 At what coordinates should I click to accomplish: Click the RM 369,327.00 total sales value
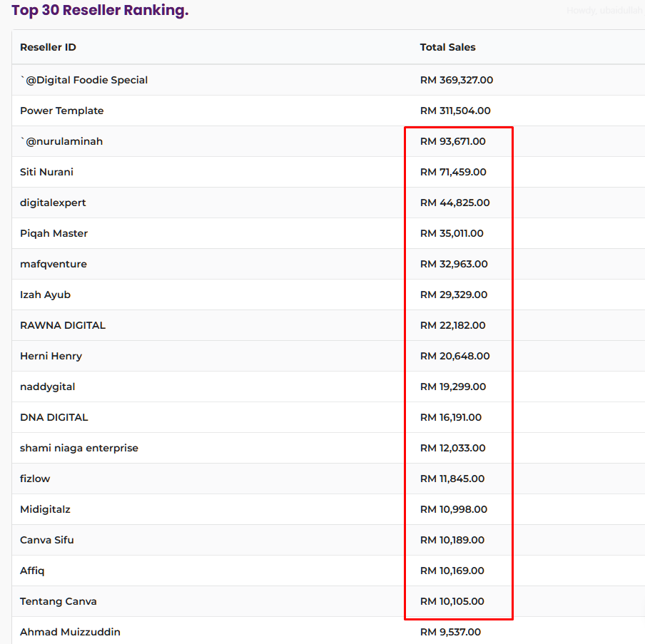point(457,80)
